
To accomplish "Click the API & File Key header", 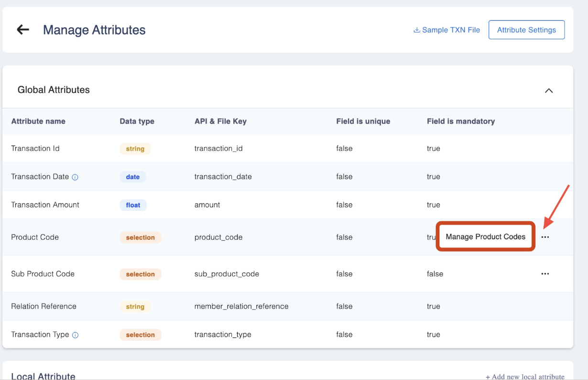I will [x=220, y=121].
